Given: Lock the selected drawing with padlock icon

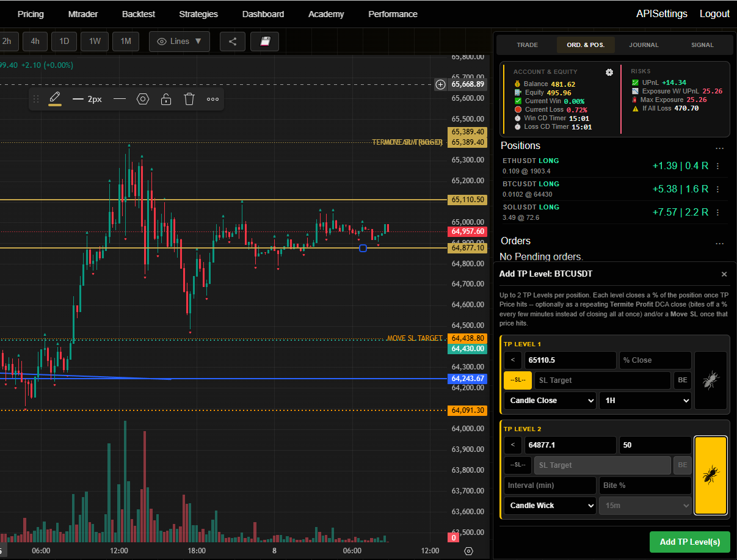Looking at the screenshot, I should pos(165,99).
